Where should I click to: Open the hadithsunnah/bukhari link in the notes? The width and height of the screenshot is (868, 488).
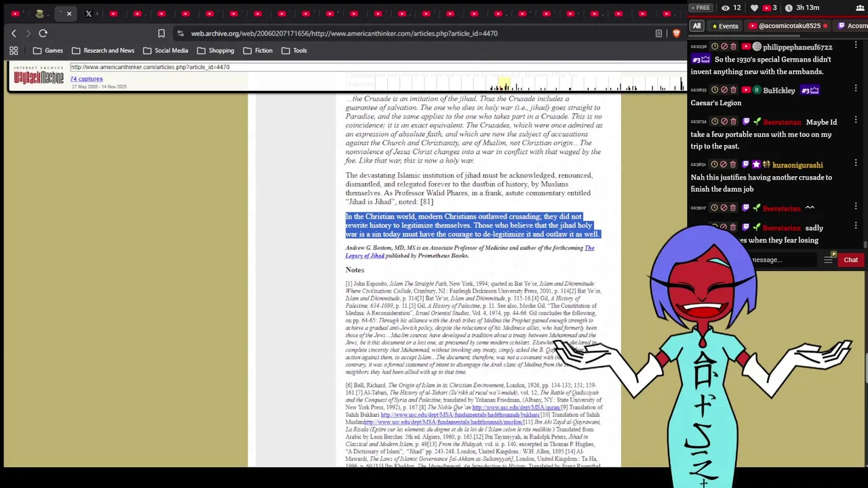coord(460,415)
